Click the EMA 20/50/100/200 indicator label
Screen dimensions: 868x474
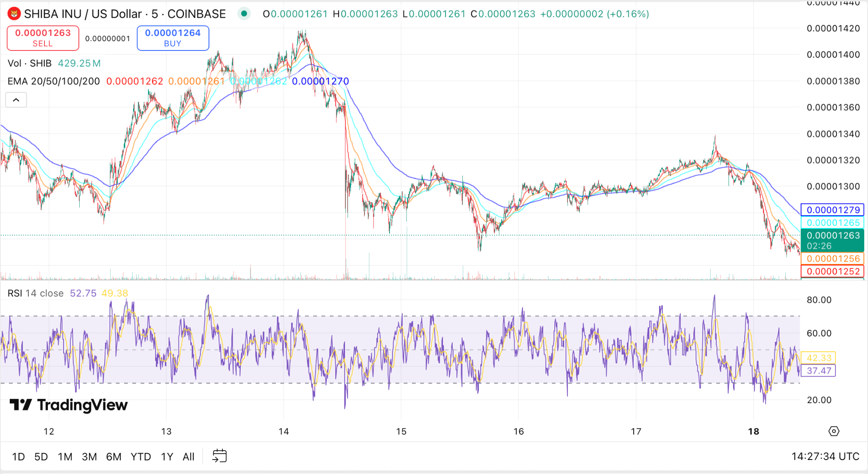54,81
